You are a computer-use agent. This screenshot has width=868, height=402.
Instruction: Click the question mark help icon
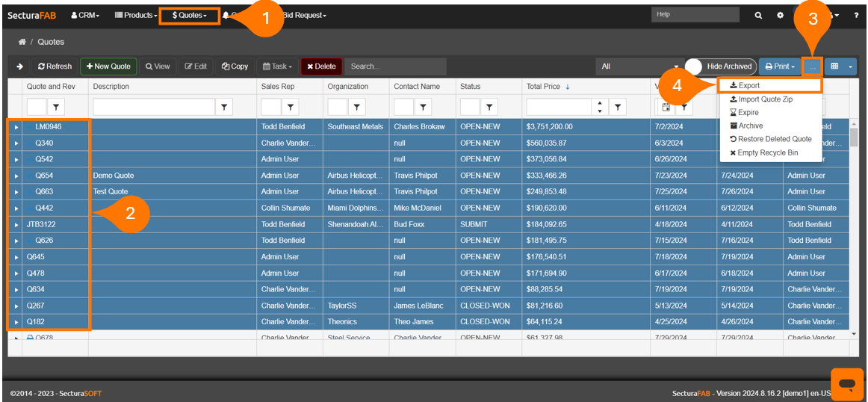[x=856, y=15]
